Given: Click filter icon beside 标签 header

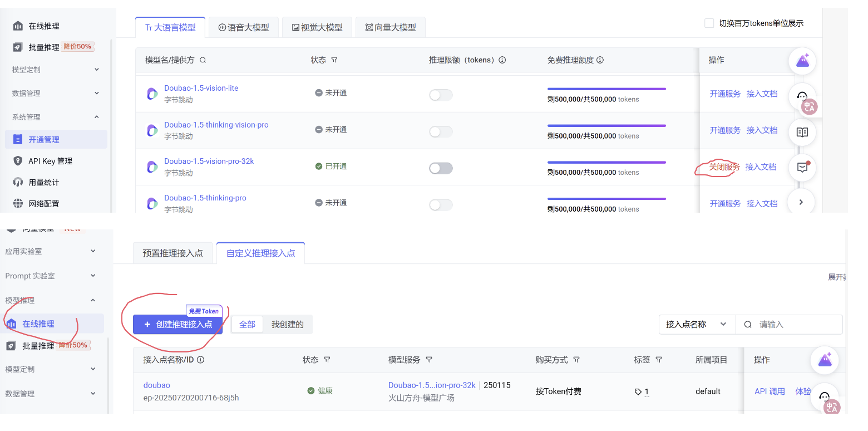Looking at the screenshot, I should pos(659,360).
